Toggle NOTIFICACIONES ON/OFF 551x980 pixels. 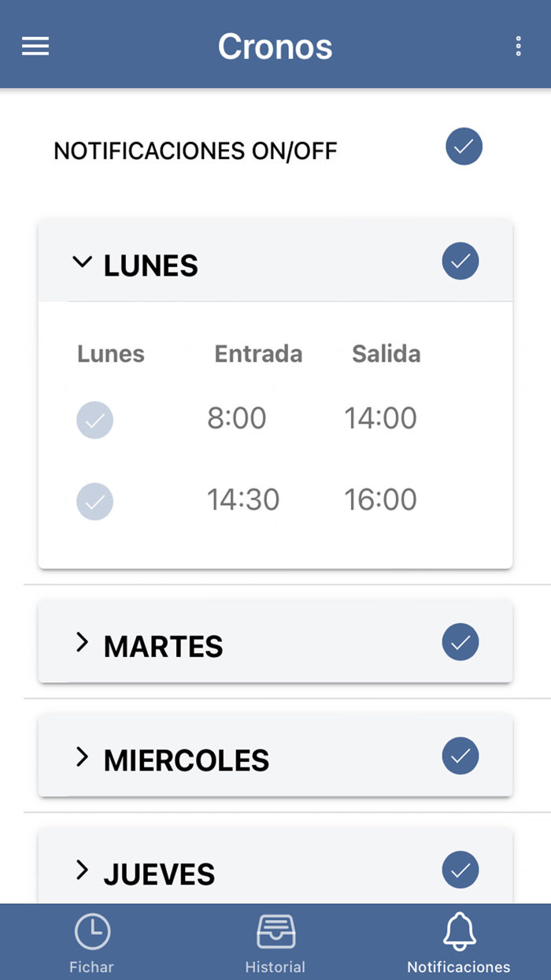pos(464,147)
